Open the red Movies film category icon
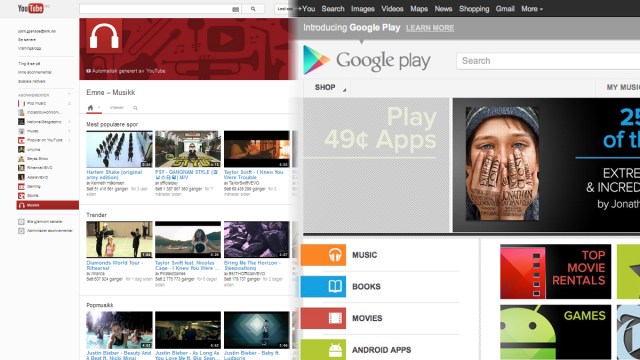Viewport: 640px width, 360px height. [323, 318]
